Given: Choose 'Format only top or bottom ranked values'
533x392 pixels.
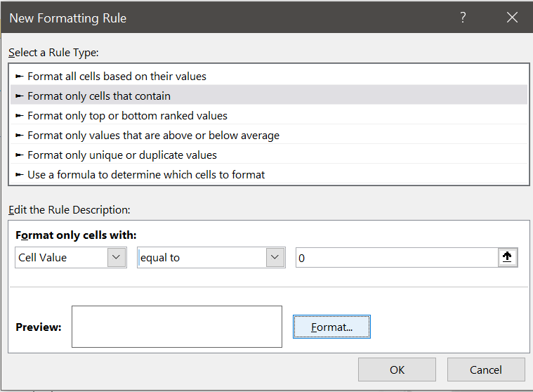Looking at the screenshot, I should pos(127,115).
